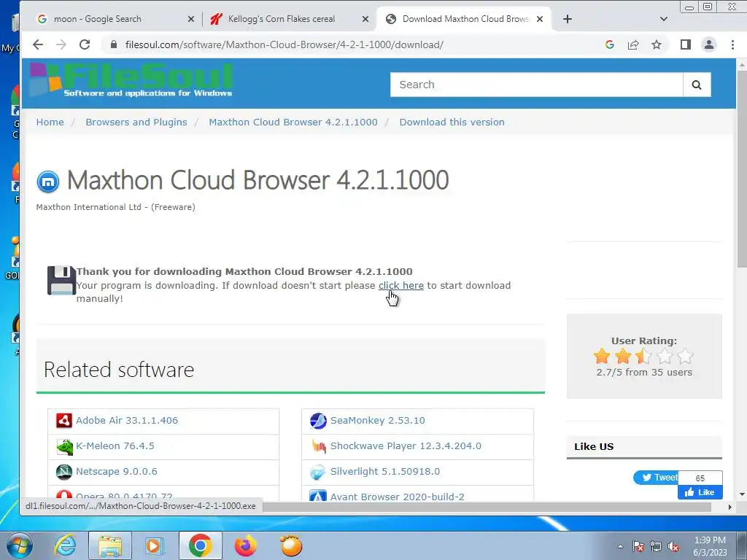
Task: Click the horizontal scrollbar right arrow
Action: [729, 507]
